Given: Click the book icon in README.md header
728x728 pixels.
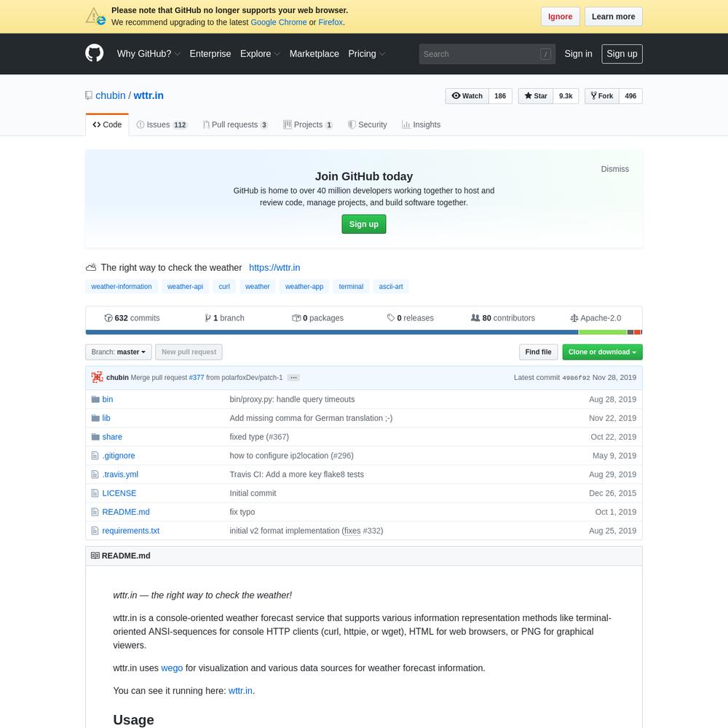Looking at the screenshot, I should pos(95,555).
